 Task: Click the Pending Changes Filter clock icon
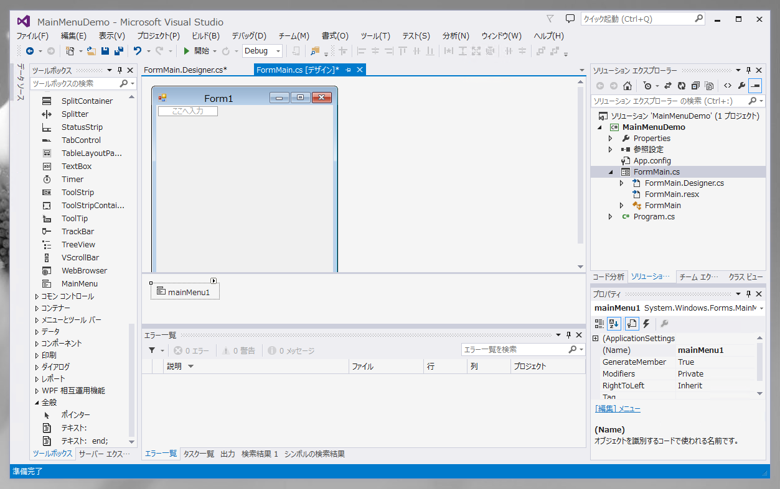click(647, 86)
